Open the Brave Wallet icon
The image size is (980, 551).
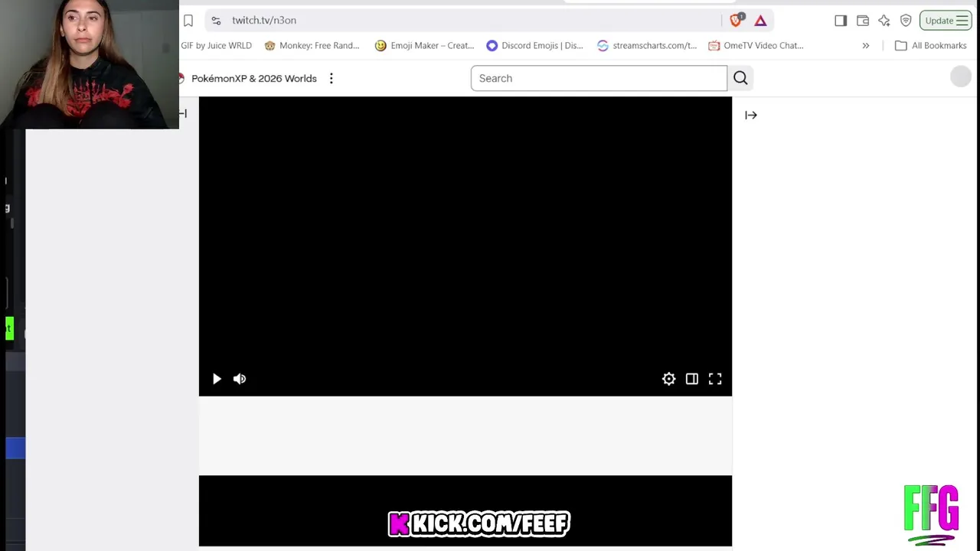[863, 21]
